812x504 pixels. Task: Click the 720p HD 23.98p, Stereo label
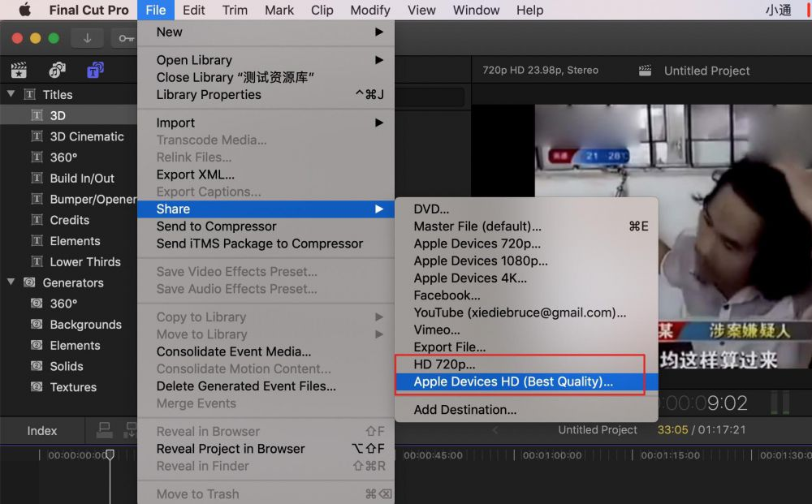click(x=540, y=70)
